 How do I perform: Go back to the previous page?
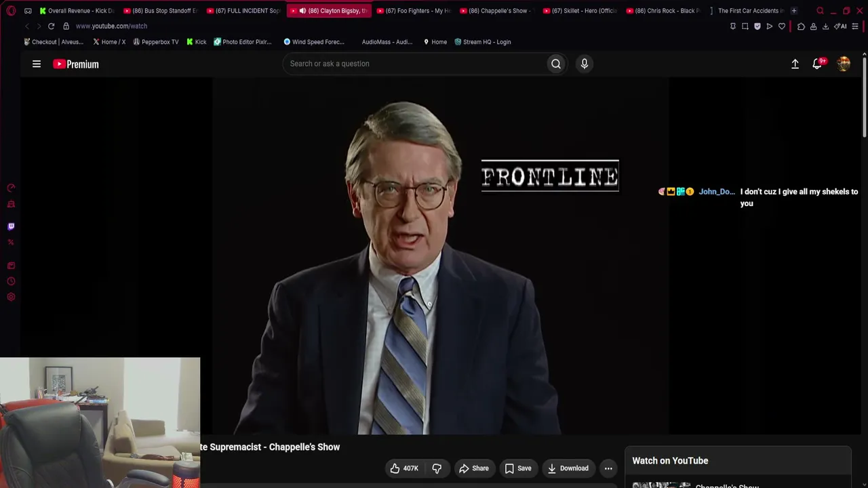[x=27, y=26]
